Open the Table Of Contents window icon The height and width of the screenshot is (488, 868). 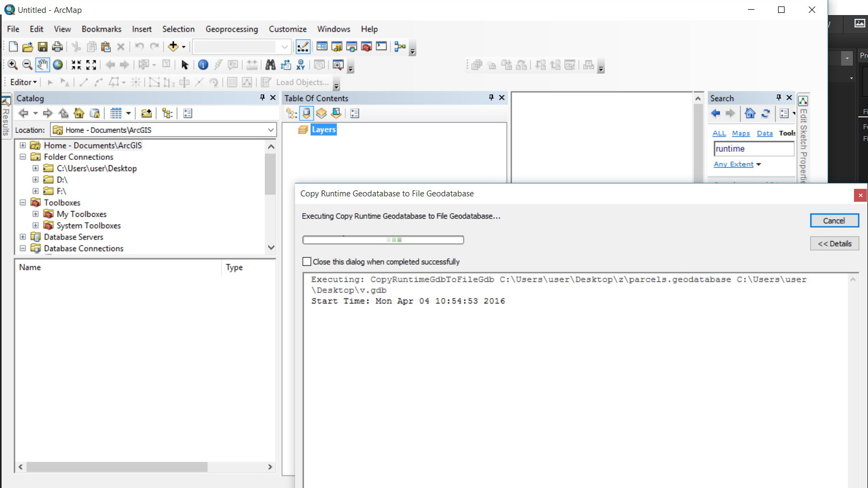click(322, 47)
